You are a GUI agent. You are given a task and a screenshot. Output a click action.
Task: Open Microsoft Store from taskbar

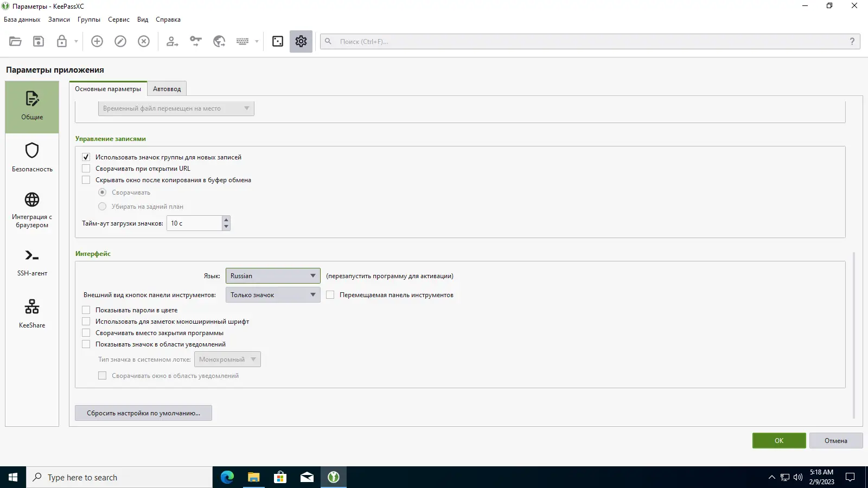pos(280,477)
